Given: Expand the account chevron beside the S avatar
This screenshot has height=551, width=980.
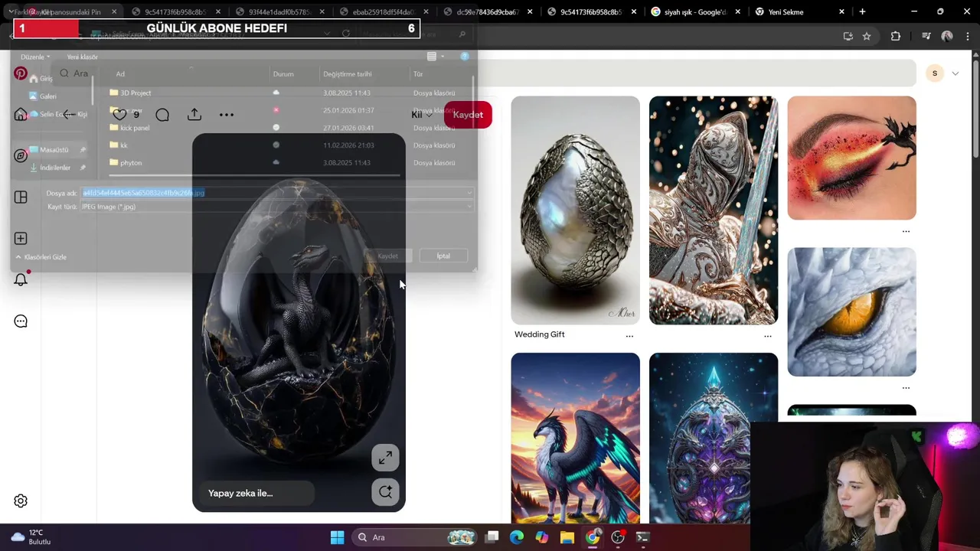Looking at the screenshot, I should tap(955, 73).
